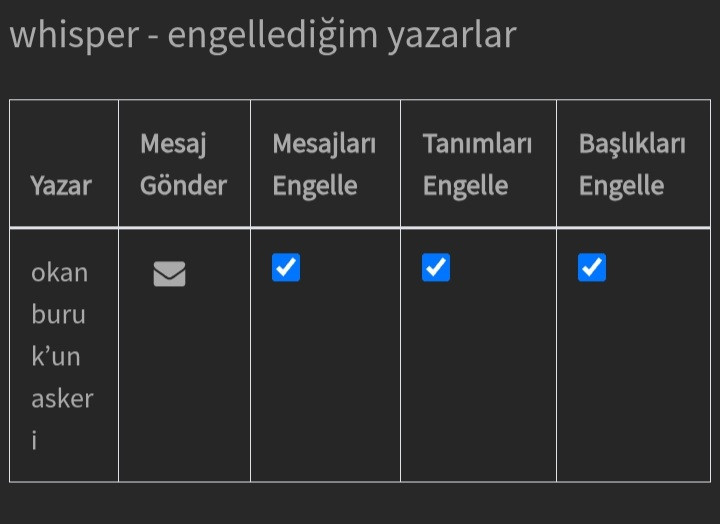Image resolution: width=720 pixels, height=524 pixels.
Task: Click "engellediğim yazarlar" in the page heading
Action: [341, 35]
